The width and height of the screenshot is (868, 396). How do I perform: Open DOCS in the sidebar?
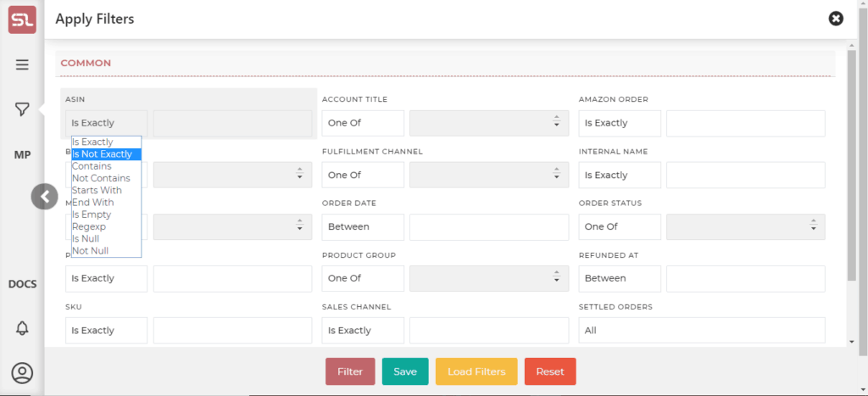pyautogui.click(x=22, y=284)
